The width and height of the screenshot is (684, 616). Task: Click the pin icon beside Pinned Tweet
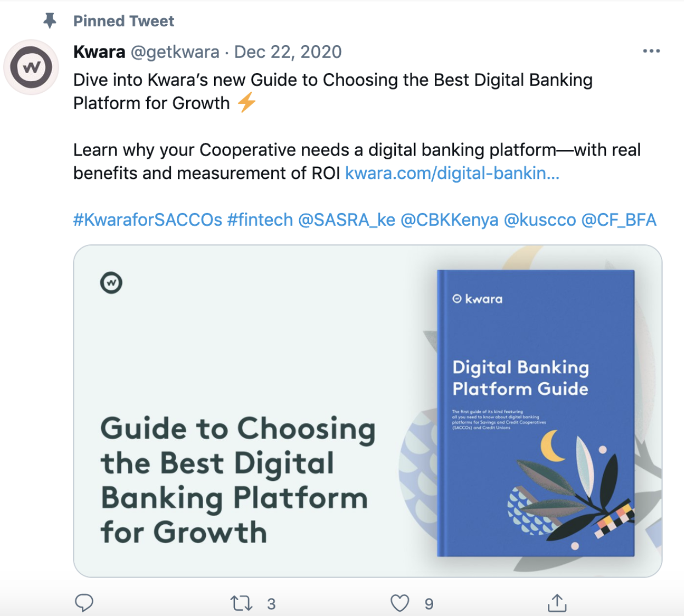pyautogui.click(x=50, y=21)
